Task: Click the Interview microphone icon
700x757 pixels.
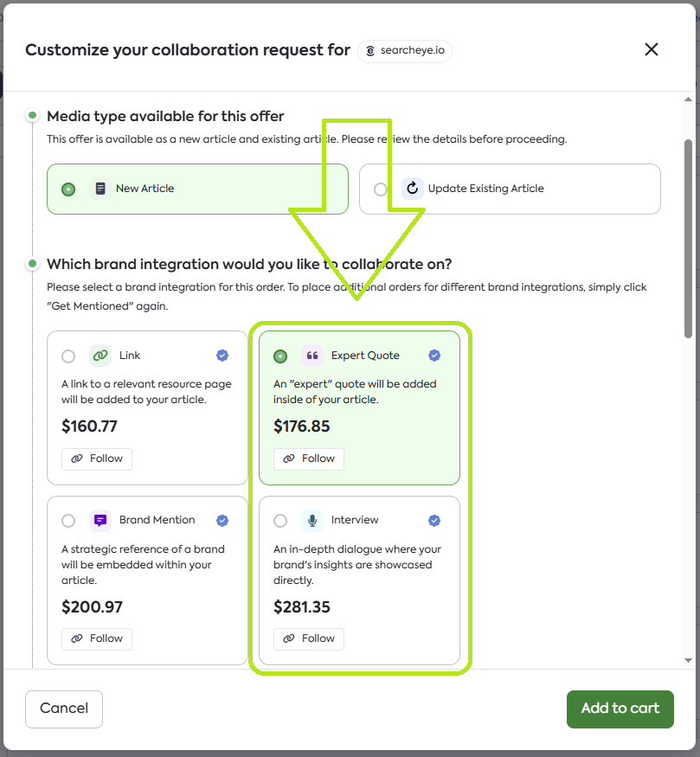Action: (x=312, y=520)
